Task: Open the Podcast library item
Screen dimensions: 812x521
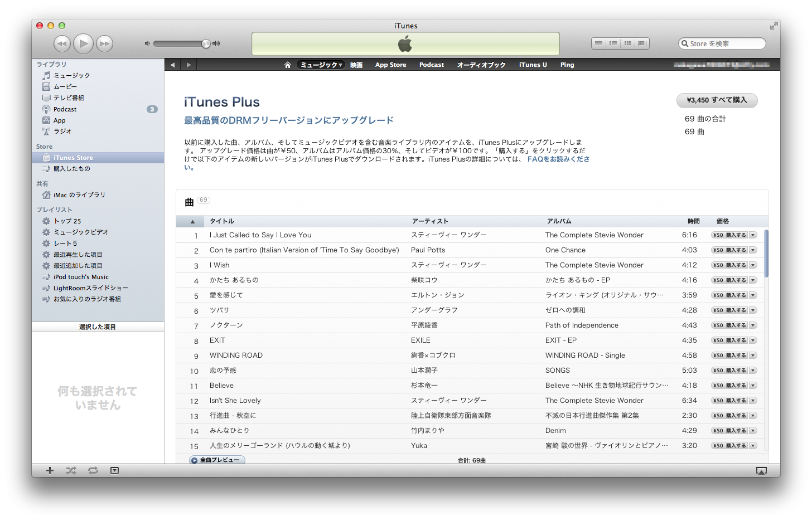Action: pyautogui.click(x=65, y=109)
